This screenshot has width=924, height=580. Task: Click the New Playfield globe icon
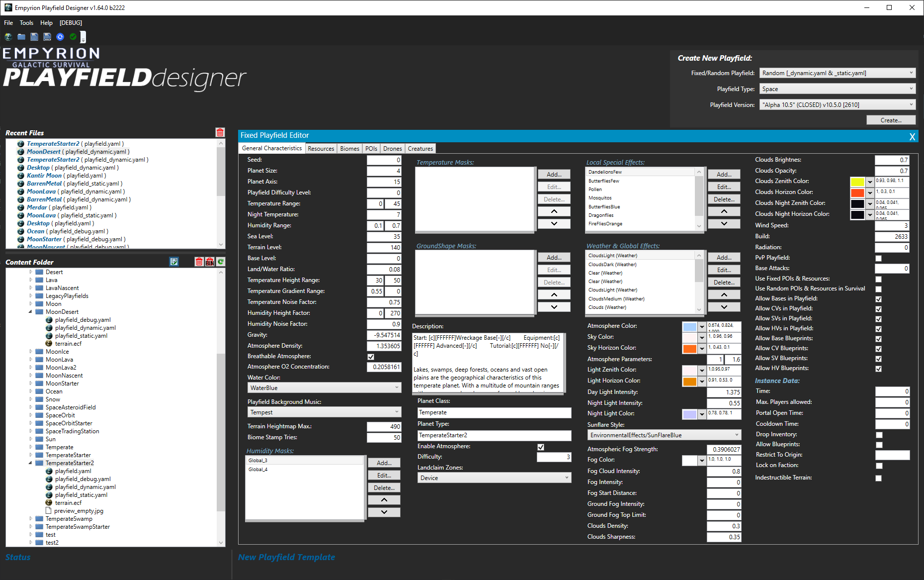point(8,37)
